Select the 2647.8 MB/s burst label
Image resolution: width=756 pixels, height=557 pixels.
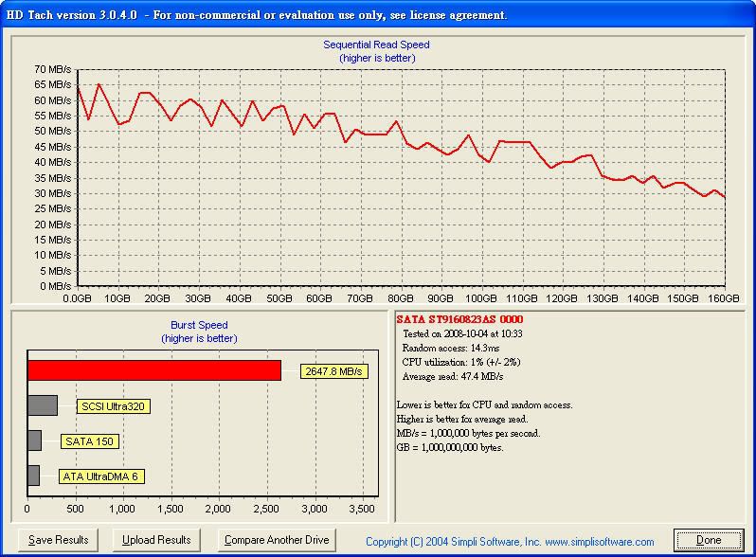[x=334, y=371]
